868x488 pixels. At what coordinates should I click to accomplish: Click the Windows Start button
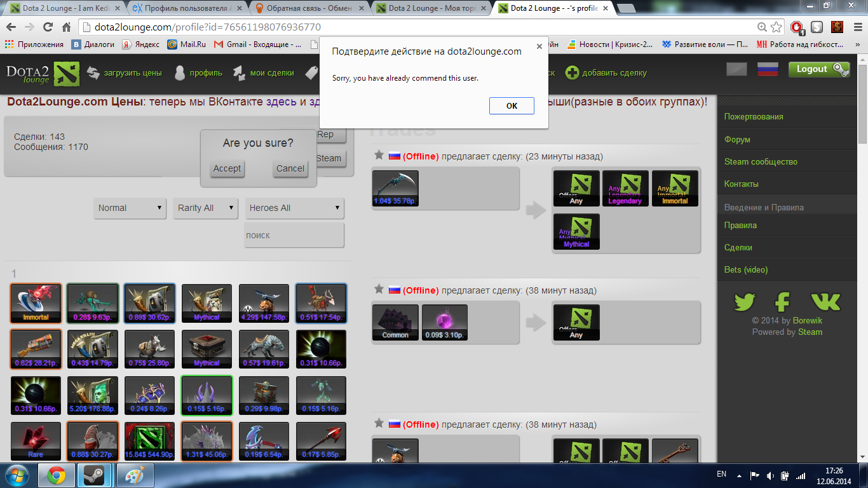pyautogui.click(x=17, y=475)
